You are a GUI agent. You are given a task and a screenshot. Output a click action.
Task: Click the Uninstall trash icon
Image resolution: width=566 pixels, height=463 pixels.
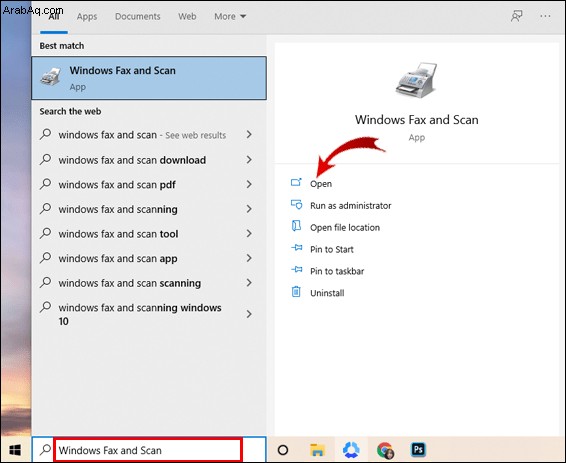(x=296, y=292)
